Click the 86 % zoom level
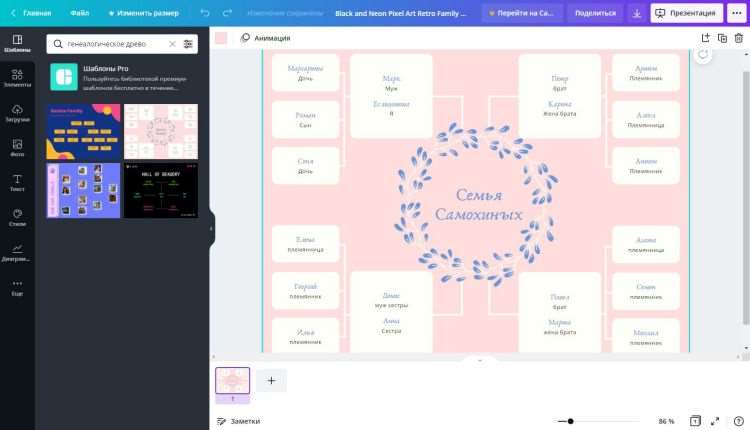 pos(666,421)
